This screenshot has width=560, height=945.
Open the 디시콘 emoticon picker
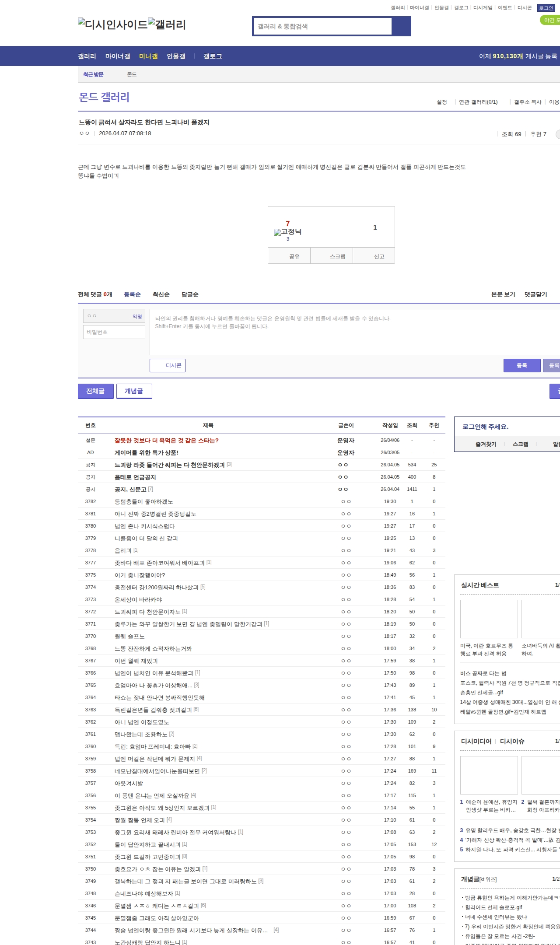168,365
